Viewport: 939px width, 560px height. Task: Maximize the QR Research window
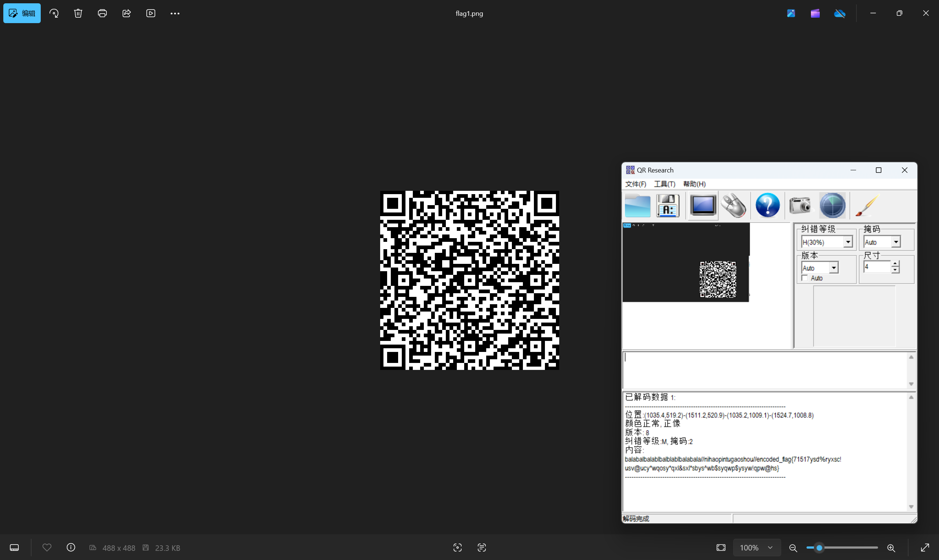coord(878,170)
